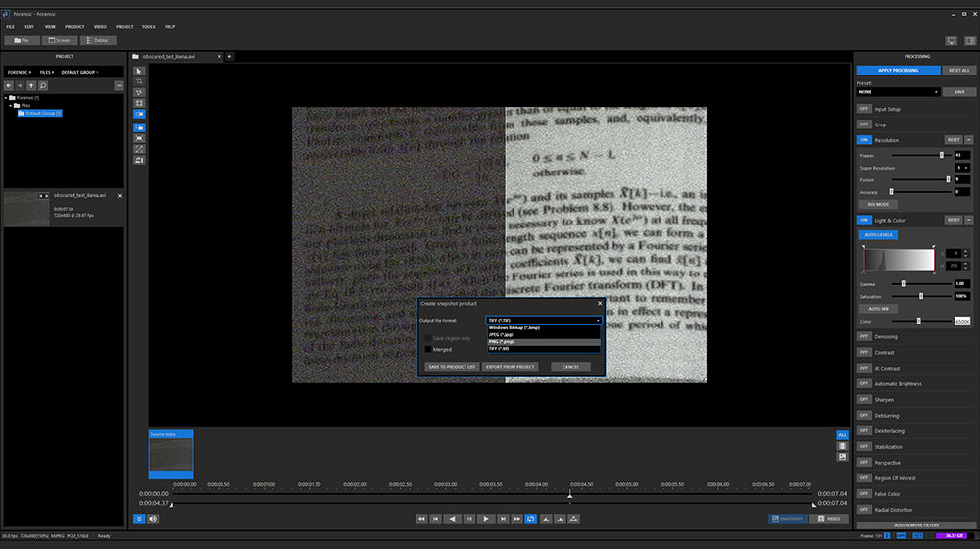Viewport: 980px width, 549px height.
Task: Click the search icon in Project panel
Action: (44, 86)
